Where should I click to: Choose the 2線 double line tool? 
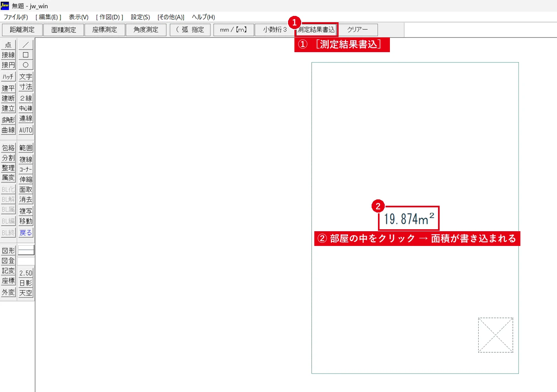pos(26,98)
